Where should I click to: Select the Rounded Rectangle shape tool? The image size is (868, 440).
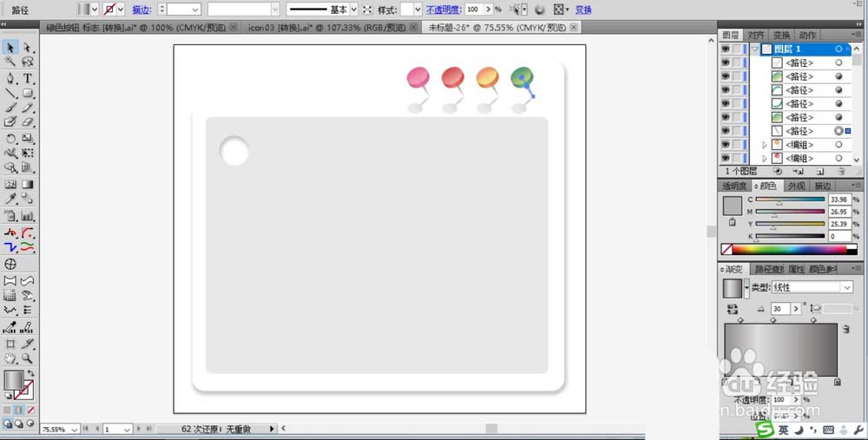point(27,93)
